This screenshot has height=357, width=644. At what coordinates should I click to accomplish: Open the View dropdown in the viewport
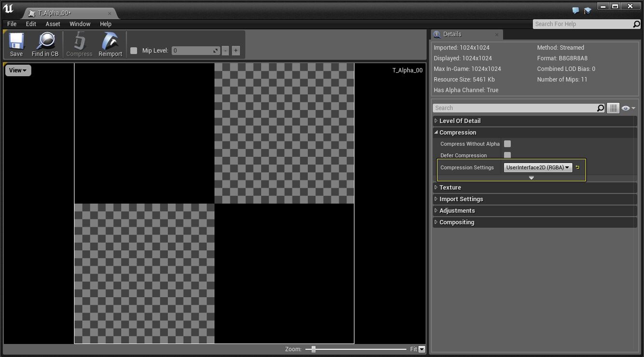tap(17, 70)
